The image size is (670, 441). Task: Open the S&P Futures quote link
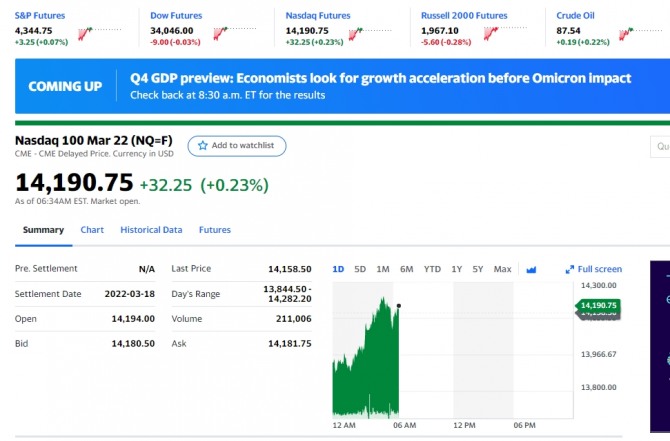click(40, 16)
